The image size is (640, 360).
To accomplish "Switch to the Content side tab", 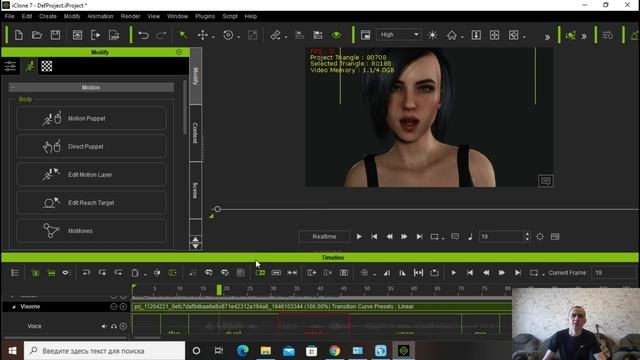I will [x=196, y=133].
